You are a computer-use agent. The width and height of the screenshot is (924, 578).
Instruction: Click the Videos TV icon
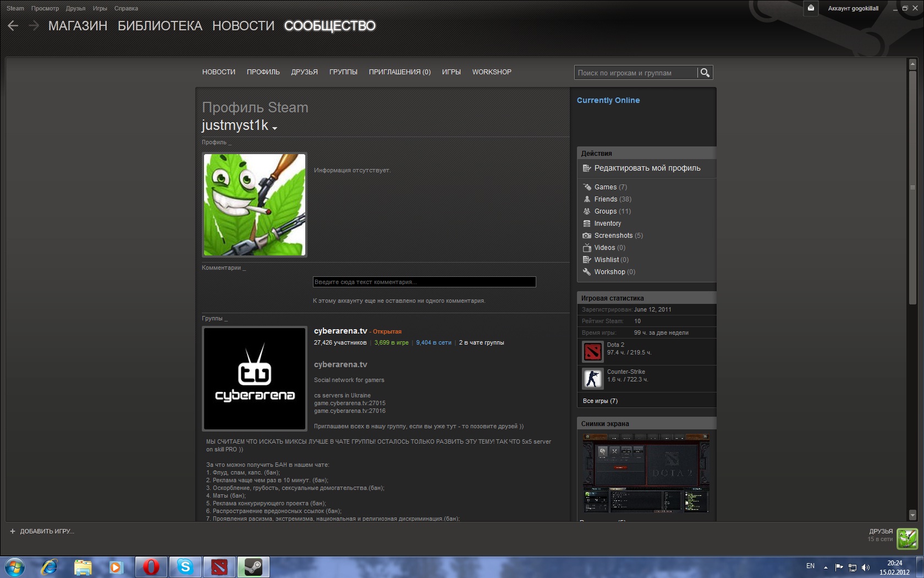587,248
